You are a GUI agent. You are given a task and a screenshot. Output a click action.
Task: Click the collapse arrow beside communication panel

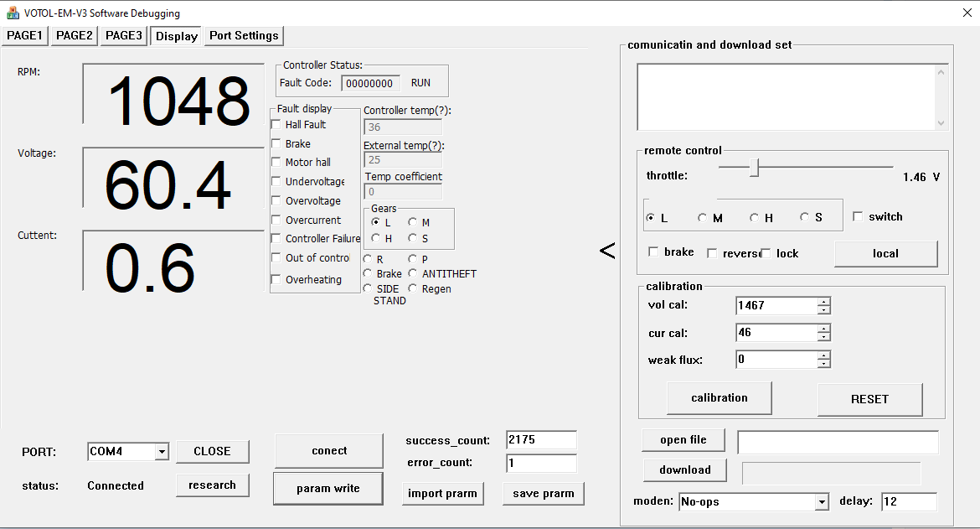pyautogui.click(x=607, y=251)
